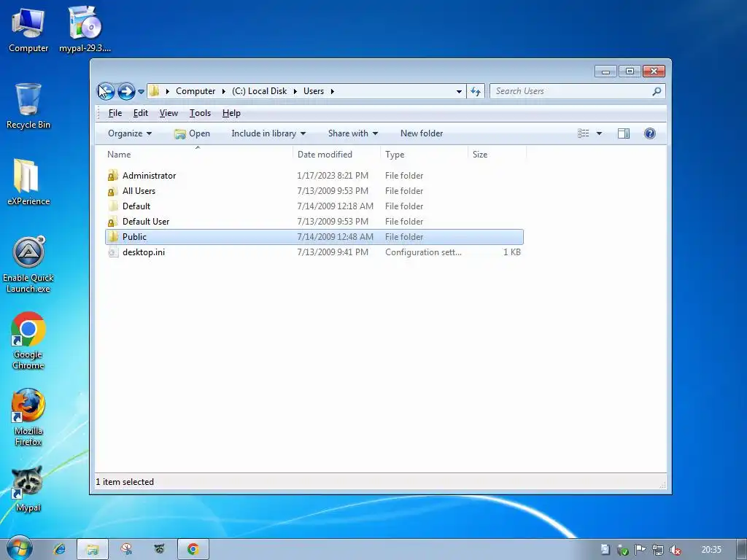Expand Include in library dropdown
747x560 pixels.
[268, 133]
